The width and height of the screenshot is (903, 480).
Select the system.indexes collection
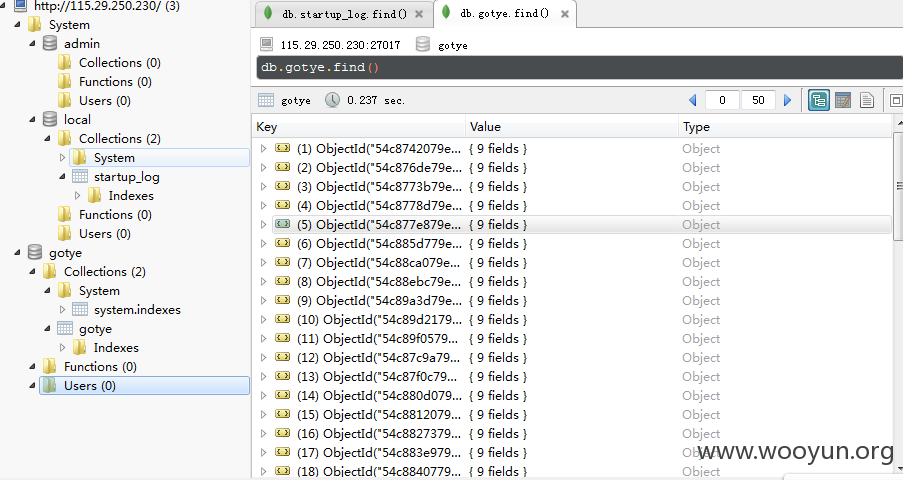137,310
